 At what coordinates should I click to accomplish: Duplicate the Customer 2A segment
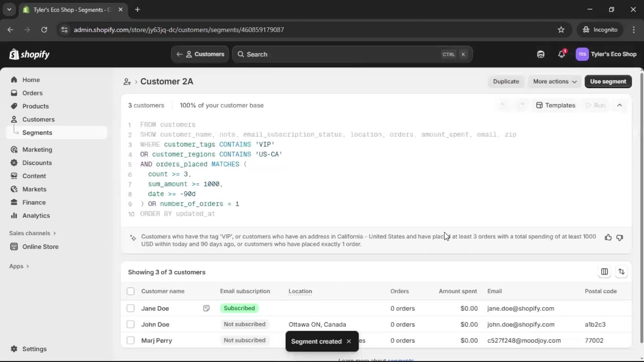pos(506,81)
